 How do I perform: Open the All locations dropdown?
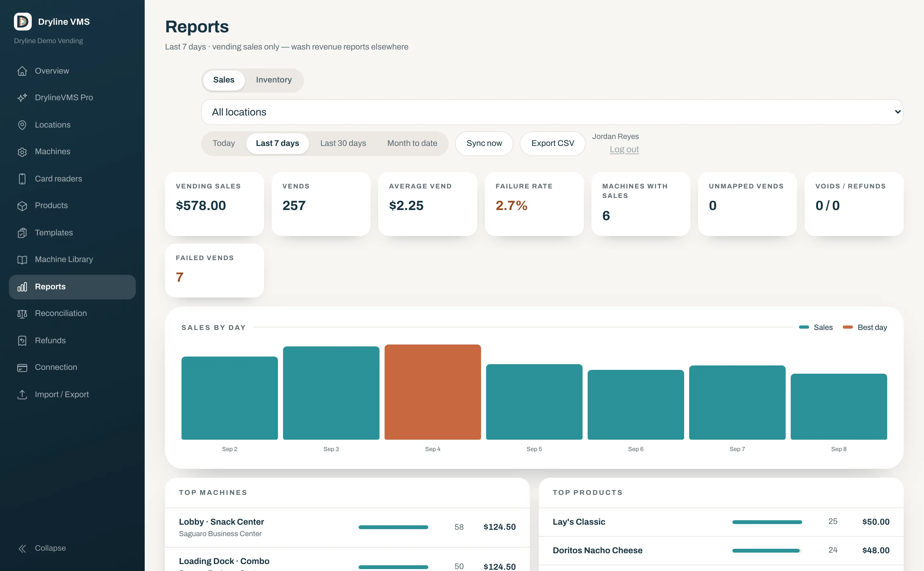tap(552, 112)
